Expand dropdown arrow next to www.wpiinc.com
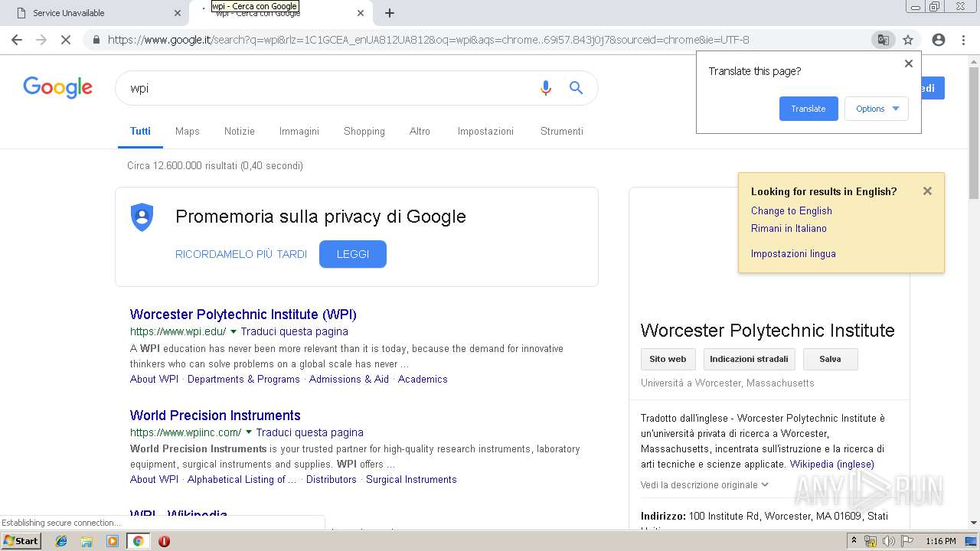 tap(249, 432)
